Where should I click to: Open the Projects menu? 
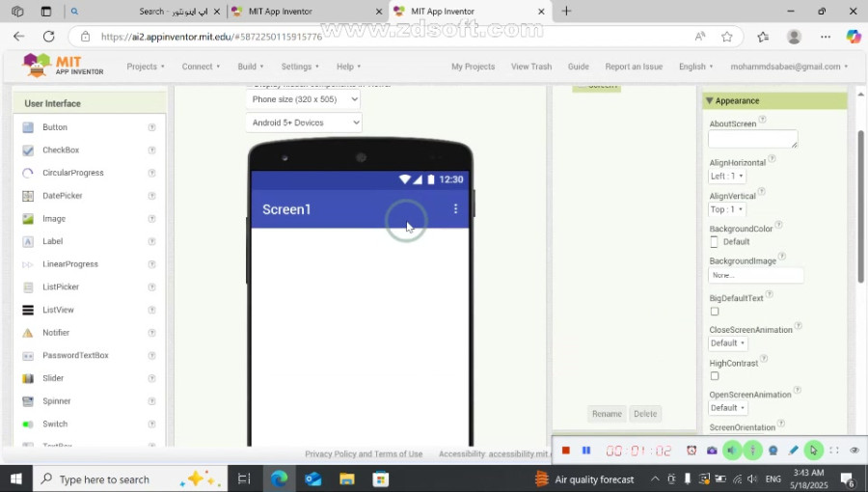pyautogui.click(x=146, y=67)
